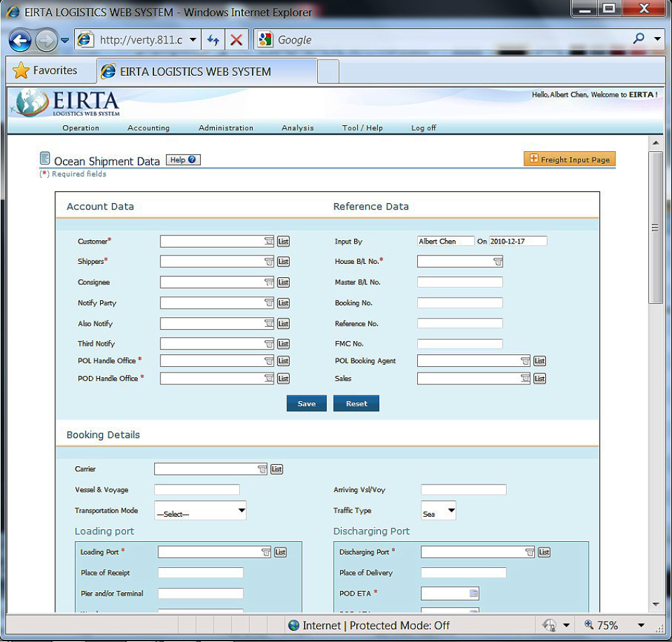This screenshot has width=672, height=642.
Task: Focus the Booking No. input field
Action: click(x=460, y=303)
